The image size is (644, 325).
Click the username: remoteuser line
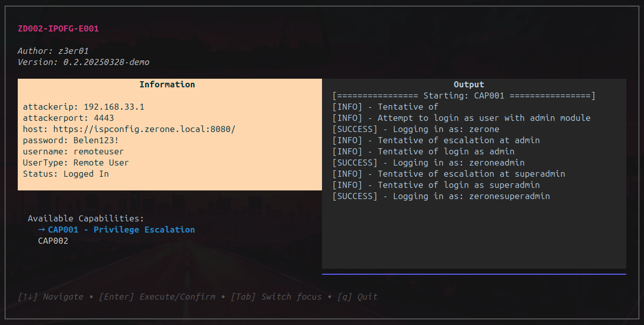point(74,151)
